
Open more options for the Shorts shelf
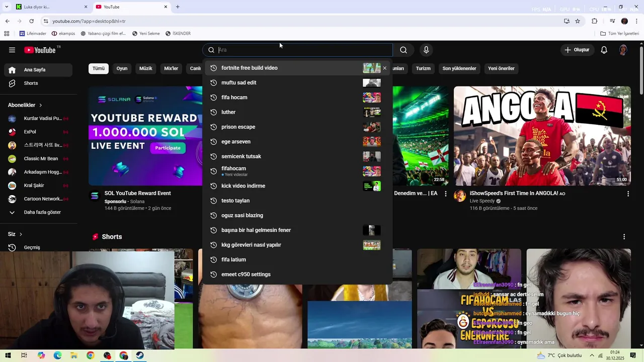pos(624,237)
